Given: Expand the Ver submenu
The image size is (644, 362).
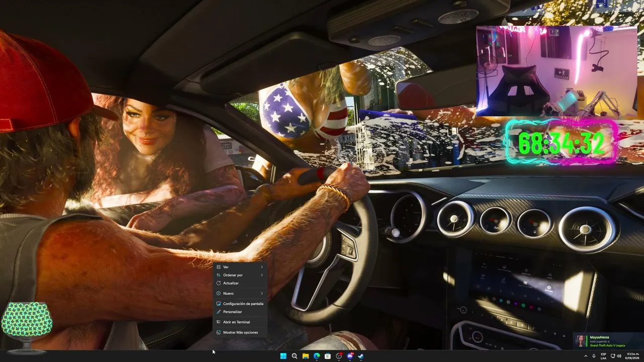Looking at the screenshot, I should 240,267.
